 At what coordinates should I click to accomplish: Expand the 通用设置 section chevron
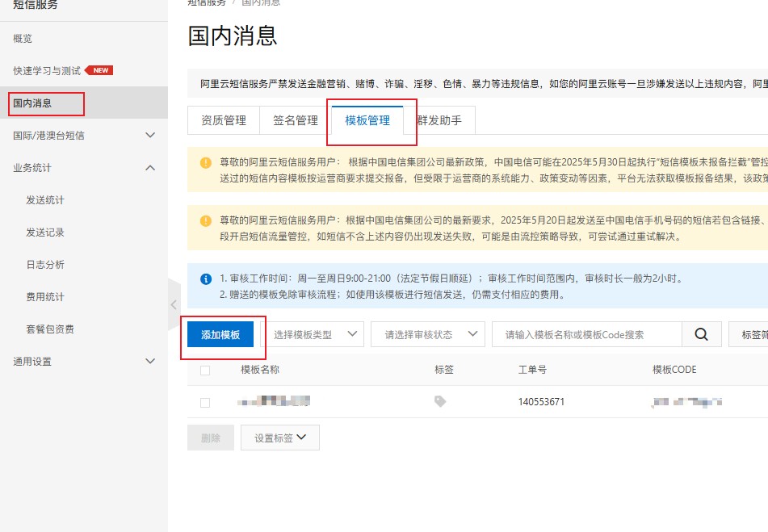coord(150,361)
